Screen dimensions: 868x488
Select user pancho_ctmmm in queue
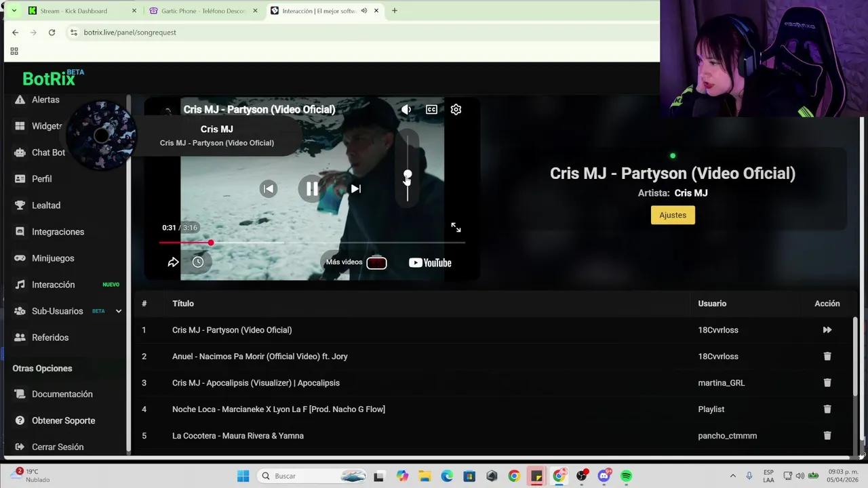point(728,436)
